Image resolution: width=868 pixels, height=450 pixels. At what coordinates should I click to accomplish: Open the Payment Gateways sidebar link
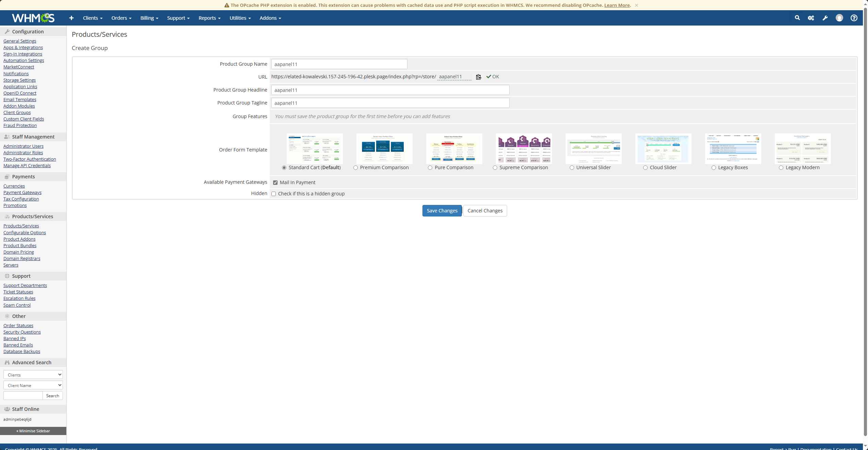tap(22, 193)
